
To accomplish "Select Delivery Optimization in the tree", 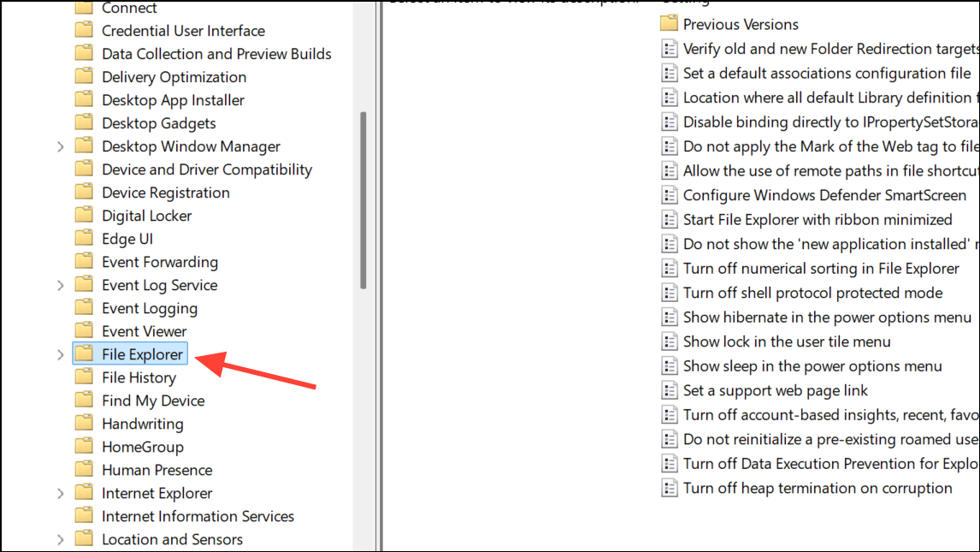I will click(174, 77).
